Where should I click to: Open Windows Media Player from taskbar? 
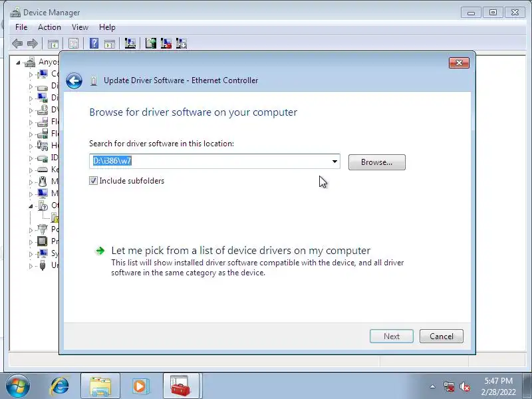click(140, 386)
